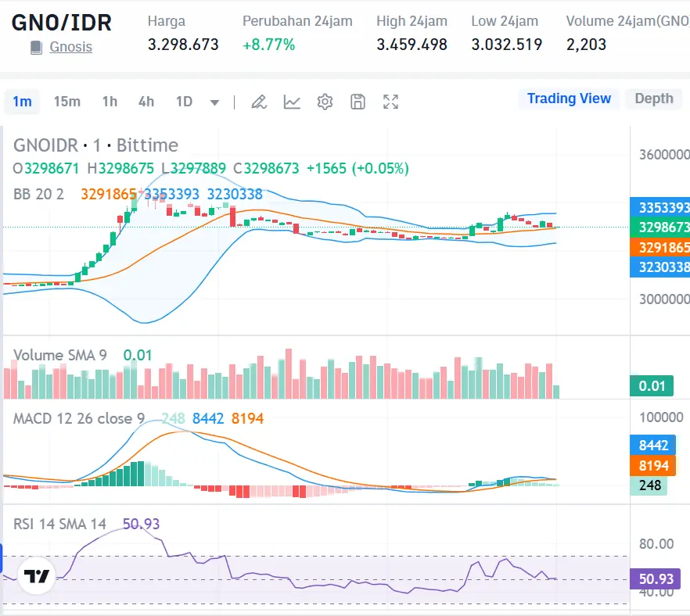Select the drawing tools pencil icon
This screenshot has height=616, width=690.
tap(259, 102)
